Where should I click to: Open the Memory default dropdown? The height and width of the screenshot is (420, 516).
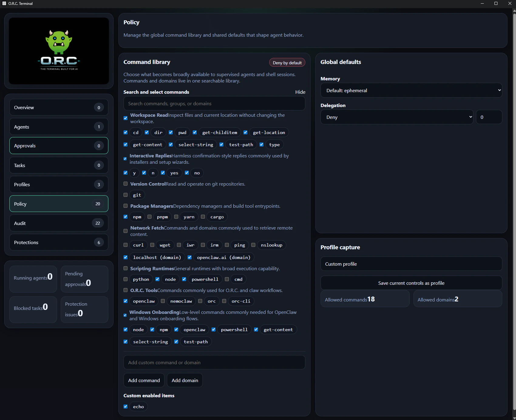click(x=411, y=90)
